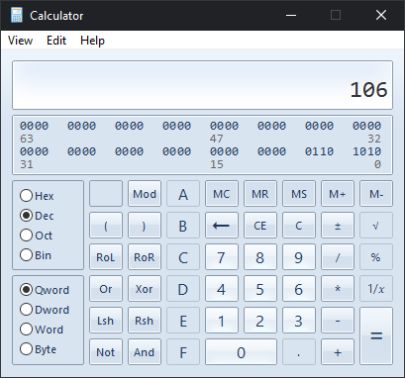Click the Calculator title bar icon
The width and height of the screenshot is (405, 378).
coord(16,15)
